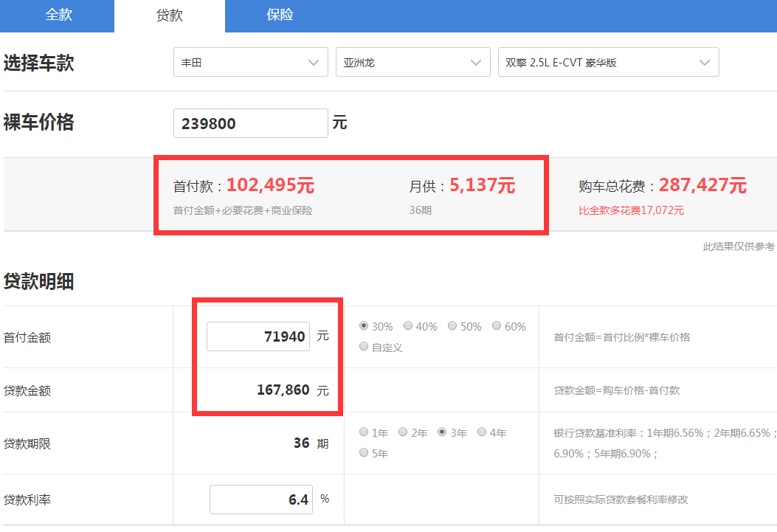Select the 3年 loan term radio

click(x=442, y=432)
